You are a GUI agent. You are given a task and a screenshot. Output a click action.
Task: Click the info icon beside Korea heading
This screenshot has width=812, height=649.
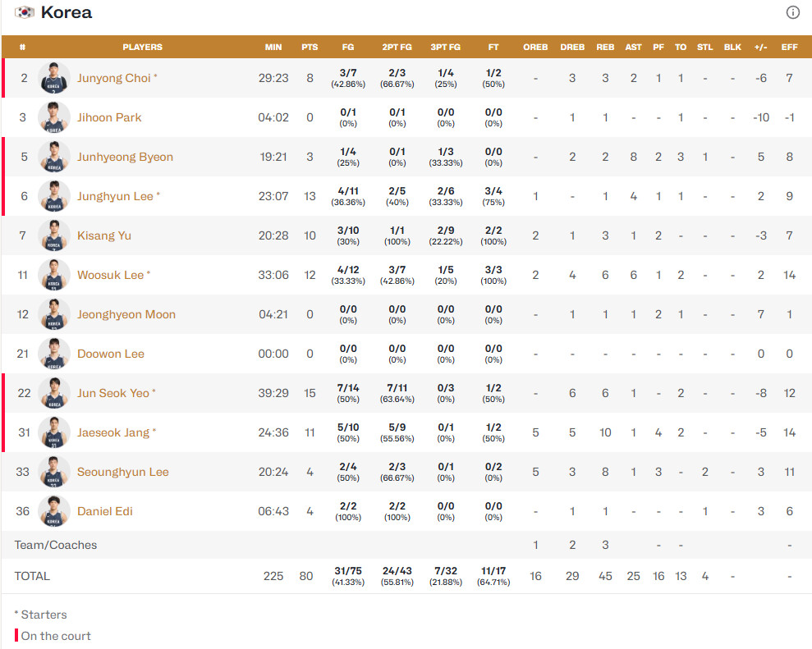[x=792, y=12]
